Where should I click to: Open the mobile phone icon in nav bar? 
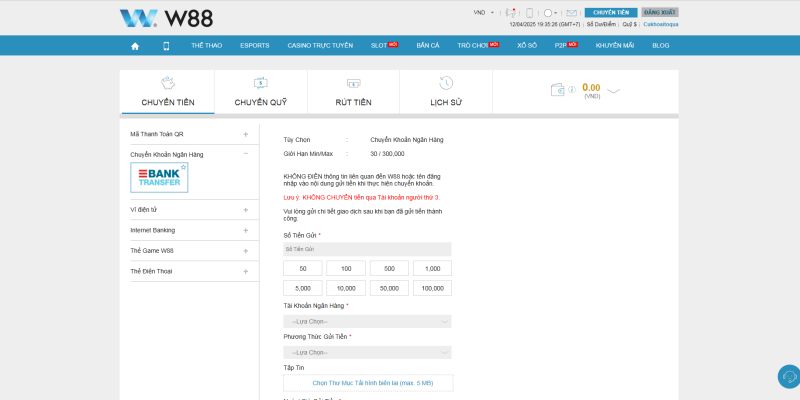(x=166, y=46)
